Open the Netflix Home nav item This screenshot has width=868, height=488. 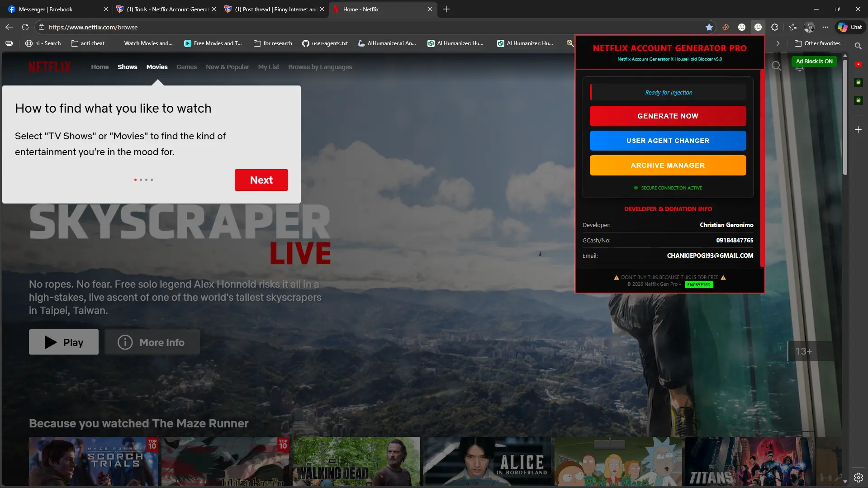[x=100, y=67]
